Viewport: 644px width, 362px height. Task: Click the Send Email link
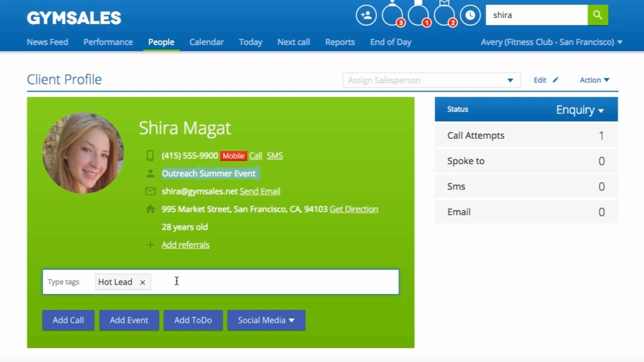point(260,191)
